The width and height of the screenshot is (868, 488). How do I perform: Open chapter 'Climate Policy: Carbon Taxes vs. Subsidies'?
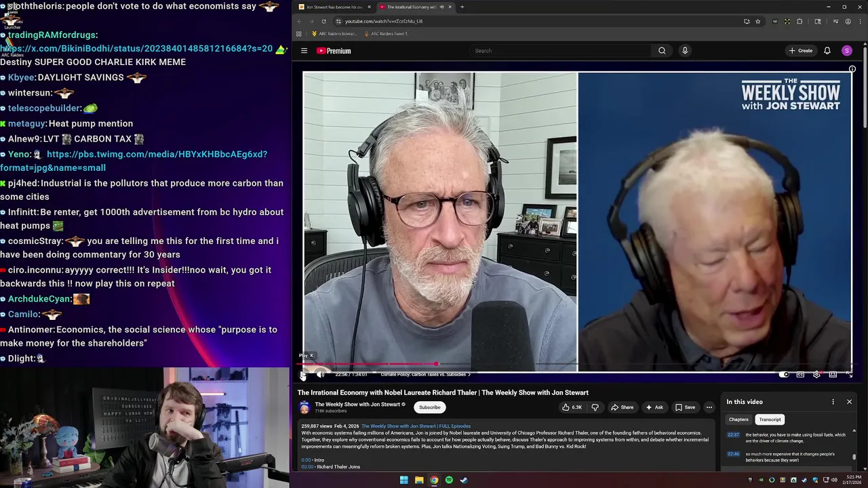425,374
